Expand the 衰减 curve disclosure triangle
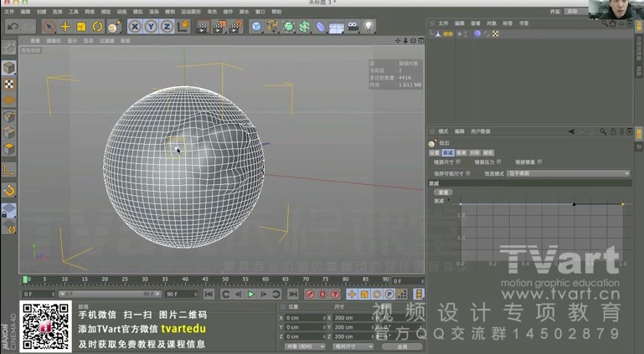 click(x=449, y=200)
